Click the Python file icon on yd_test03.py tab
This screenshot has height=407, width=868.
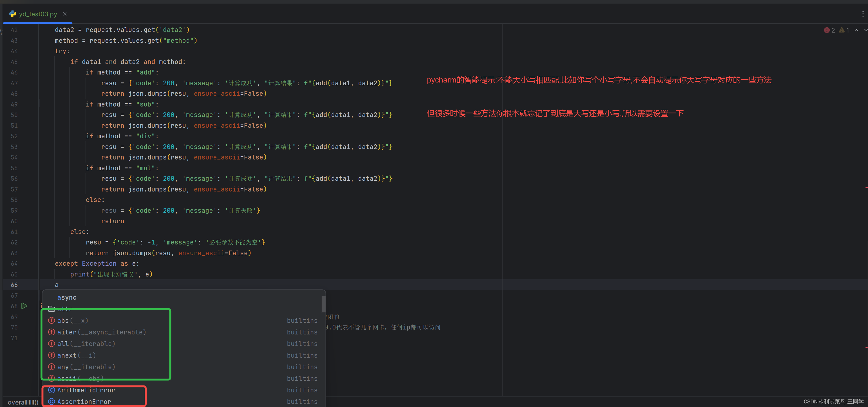click(x=13, y=14)
